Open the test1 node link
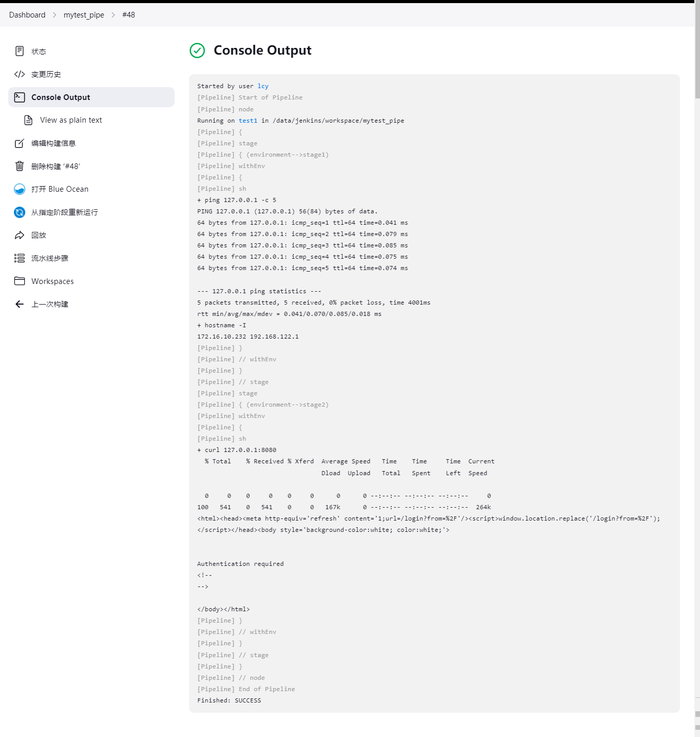700x737 pixels. [x=248, y=121]
